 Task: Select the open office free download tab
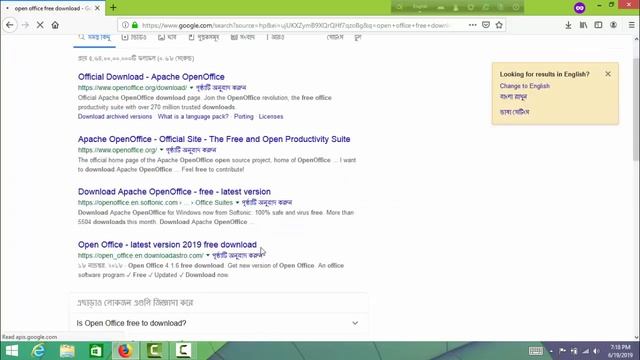coord(52,8)
